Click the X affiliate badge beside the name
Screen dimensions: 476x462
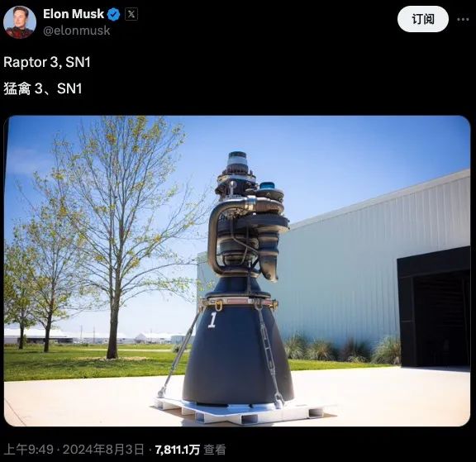point(131,14)
